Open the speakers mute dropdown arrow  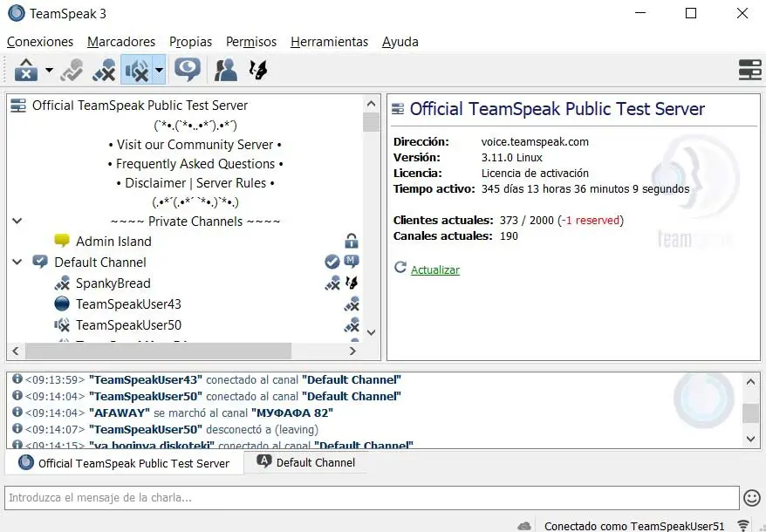pos(160,70)
